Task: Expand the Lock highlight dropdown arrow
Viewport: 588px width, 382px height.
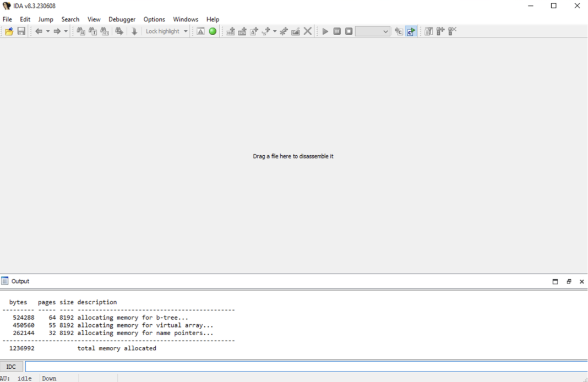Action: tap(185, 31)
